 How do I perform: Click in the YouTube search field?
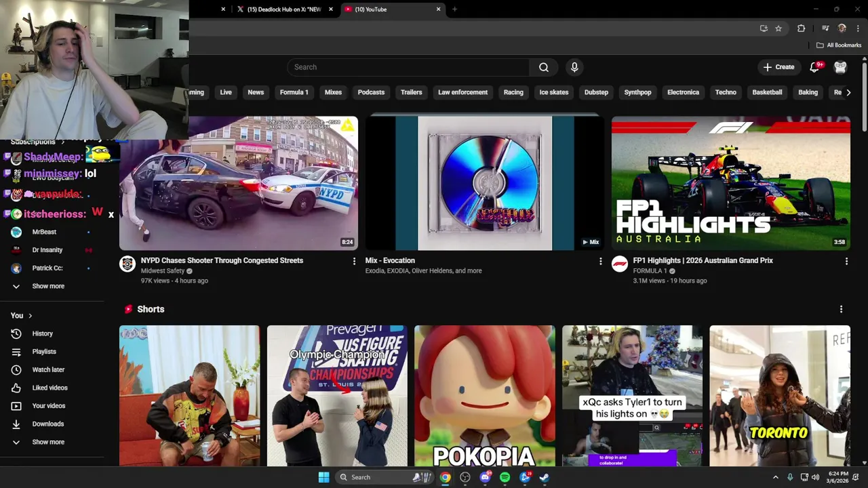(x=408, y=67)
